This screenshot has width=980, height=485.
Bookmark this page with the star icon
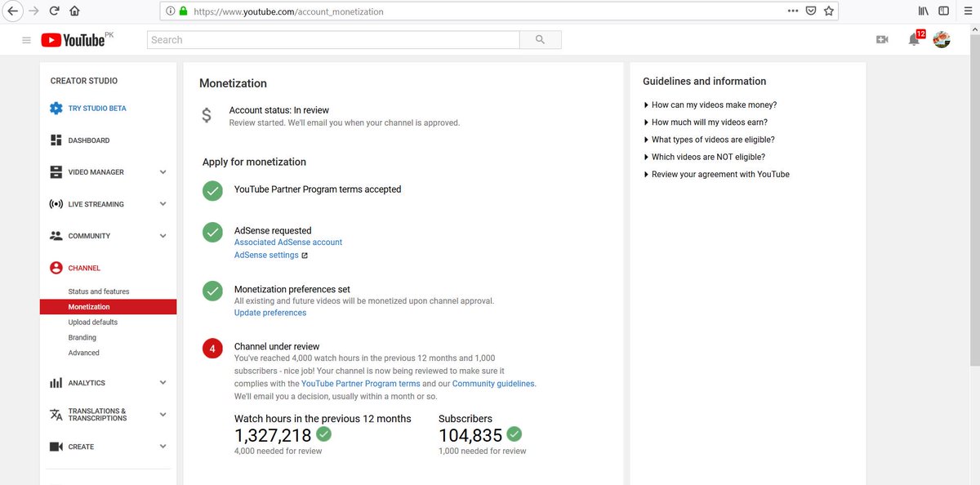click(829, 11)
